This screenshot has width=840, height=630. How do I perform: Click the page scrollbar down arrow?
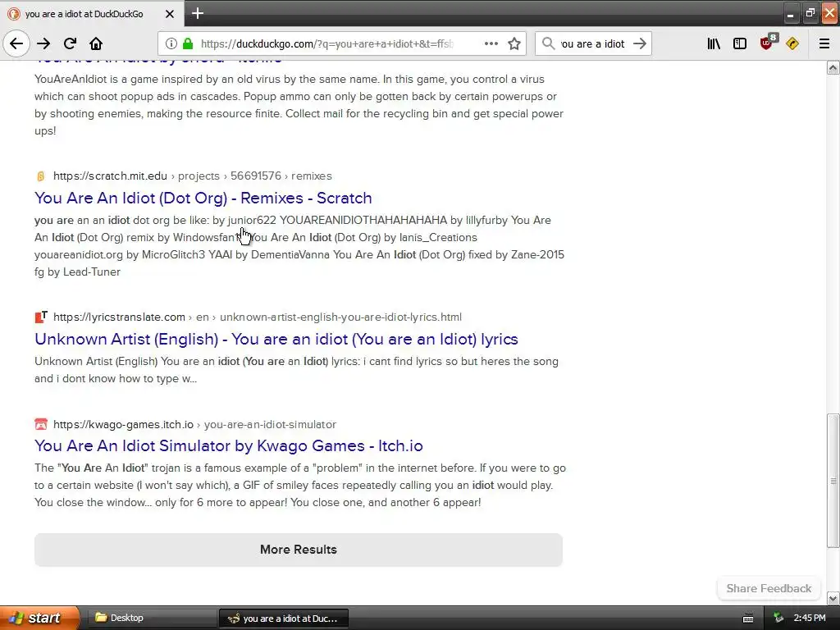point(833,598)
